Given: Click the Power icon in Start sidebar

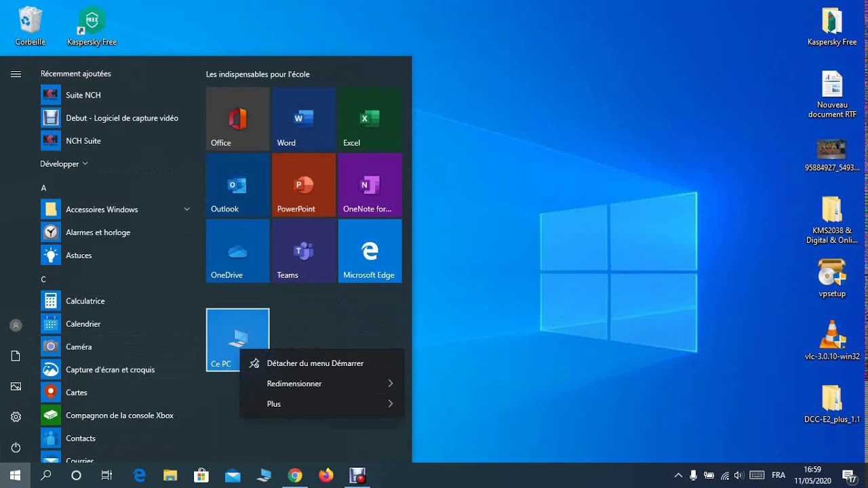Looking at the screenshot, I should tap(16, 447).
